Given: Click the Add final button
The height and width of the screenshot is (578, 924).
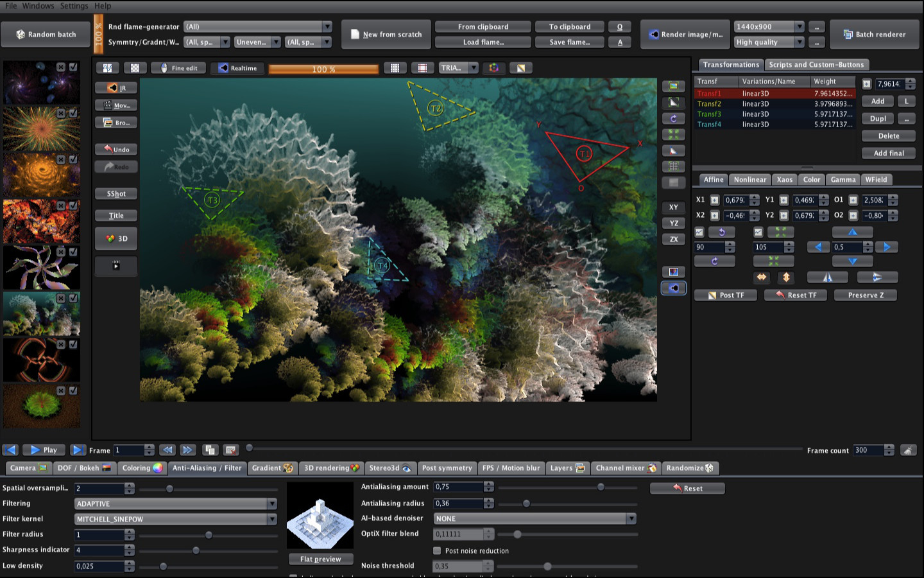Looking at the screenshot, I should (888, 153).
